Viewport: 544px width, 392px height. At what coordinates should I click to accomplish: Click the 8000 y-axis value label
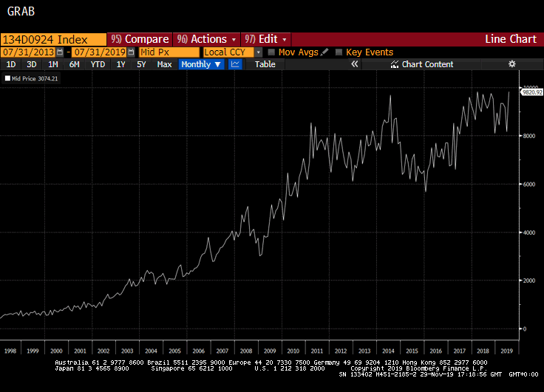click(529, 136)
